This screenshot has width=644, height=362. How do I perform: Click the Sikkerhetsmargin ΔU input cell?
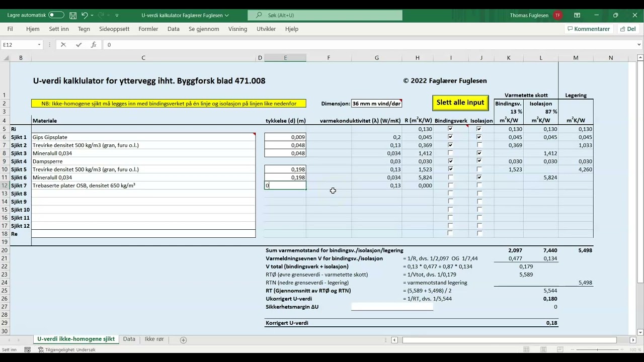click(x=392, y=307)
